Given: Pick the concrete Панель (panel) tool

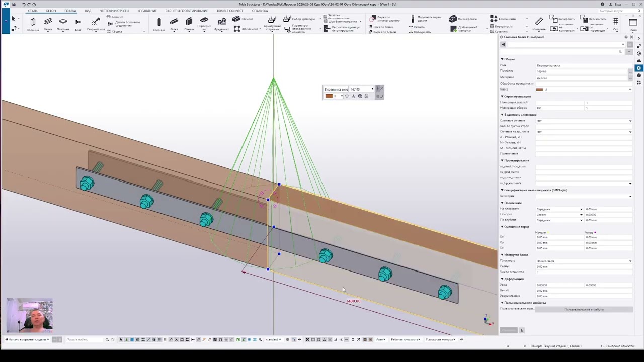Looking at the screenshot, I should coord(189,24).
